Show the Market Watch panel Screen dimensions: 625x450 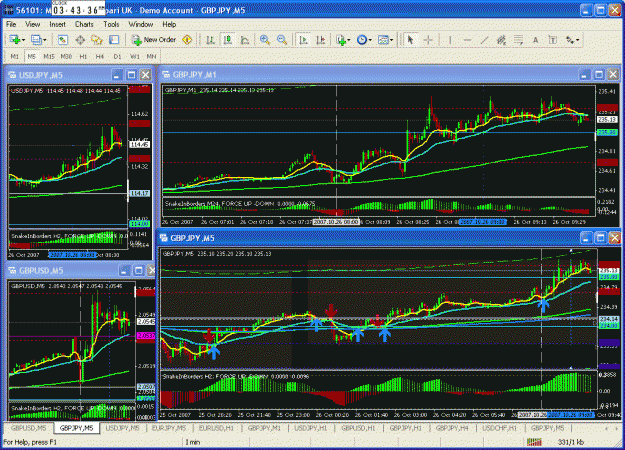click(63, 39)
